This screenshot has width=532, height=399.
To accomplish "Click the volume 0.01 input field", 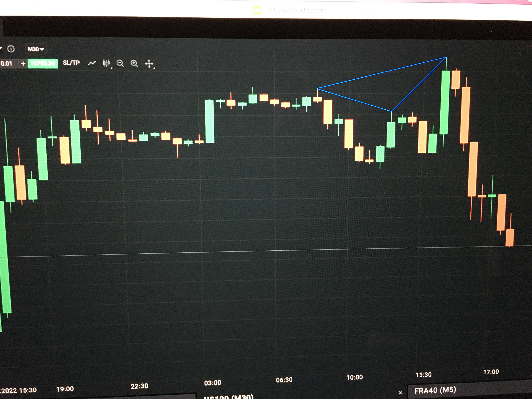I will (7, 64).
